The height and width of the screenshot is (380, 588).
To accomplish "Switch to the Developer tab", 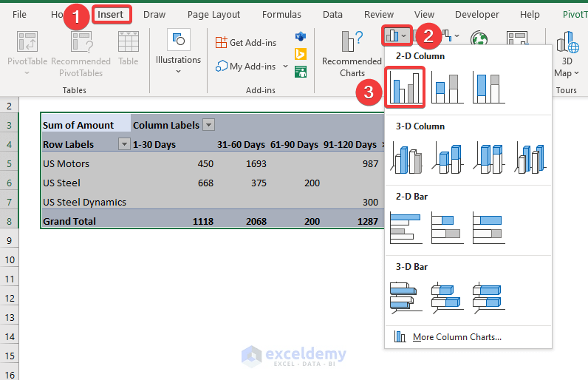I will pos(477,15).
